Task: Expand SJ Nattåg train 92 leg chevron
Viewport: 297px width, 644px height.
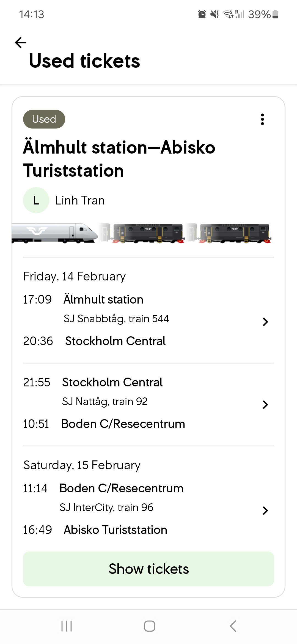Action: (x=265, y=405)
